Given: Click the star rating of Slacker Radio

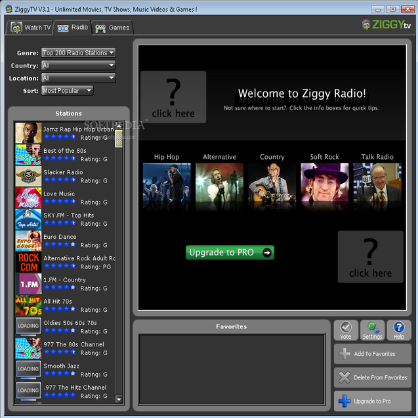Looking at the screenshot, I should (x=60, y=180).
